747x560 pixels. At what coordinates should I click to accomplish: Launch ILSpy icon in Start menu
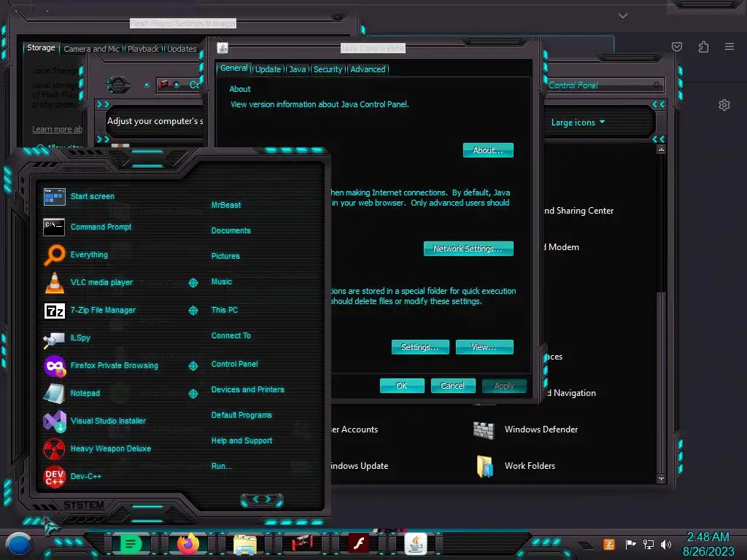tap(54, 338)
